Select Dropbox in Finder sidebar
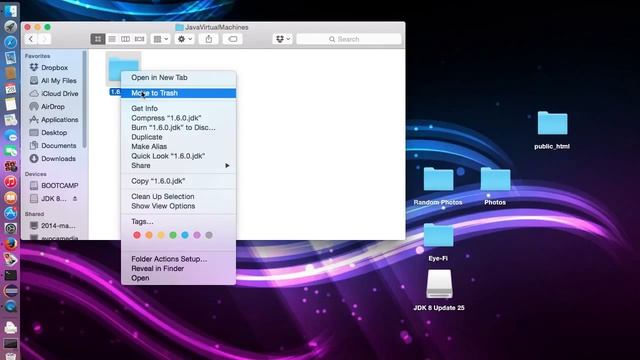 tap(54, 67)
